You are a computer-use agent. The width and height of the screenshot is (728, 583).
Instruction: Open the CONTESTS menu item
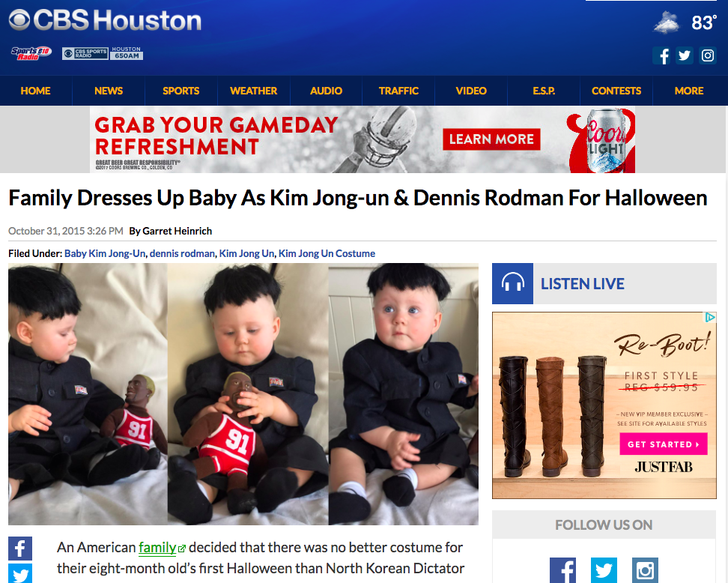click(616, 91)
